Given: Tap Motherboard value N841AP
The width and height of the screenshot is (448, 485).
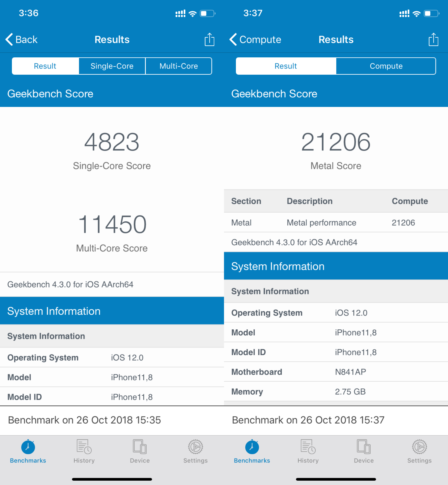Looking at the screenshot, I should [x=350, y=372].
